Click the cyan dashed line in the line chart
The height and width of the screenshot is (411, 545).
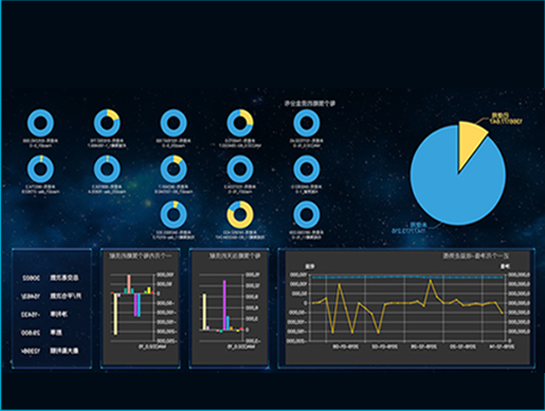click(x=408, y=277)
